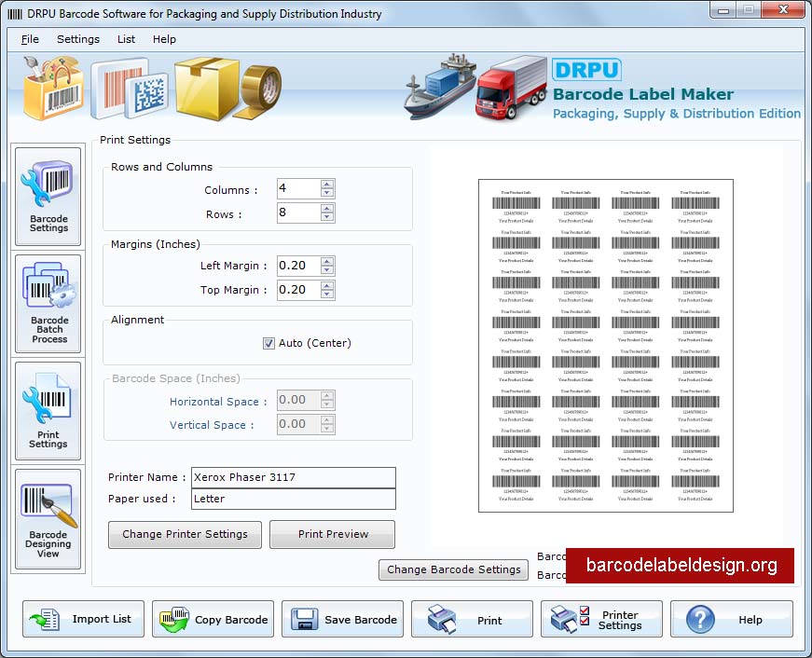812x658 pixels.
Task: Click the Print button with printer icon
Action: 472,619
